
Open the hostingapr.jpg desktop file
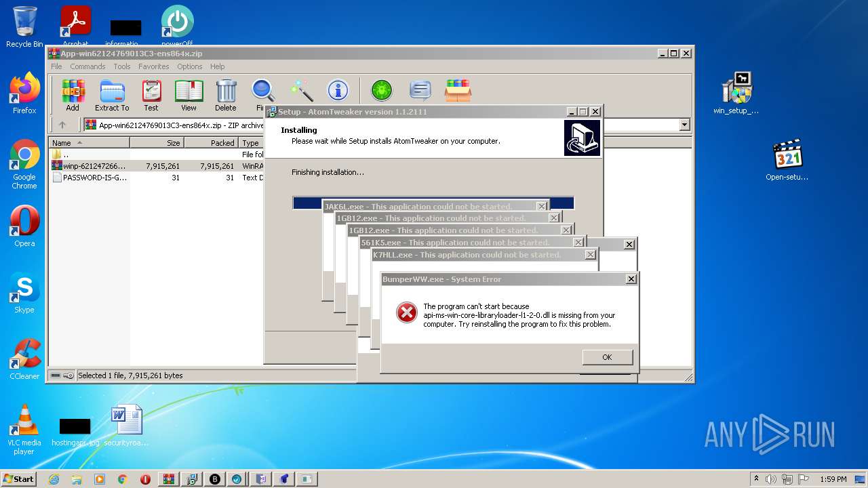[x=75, y=432]
